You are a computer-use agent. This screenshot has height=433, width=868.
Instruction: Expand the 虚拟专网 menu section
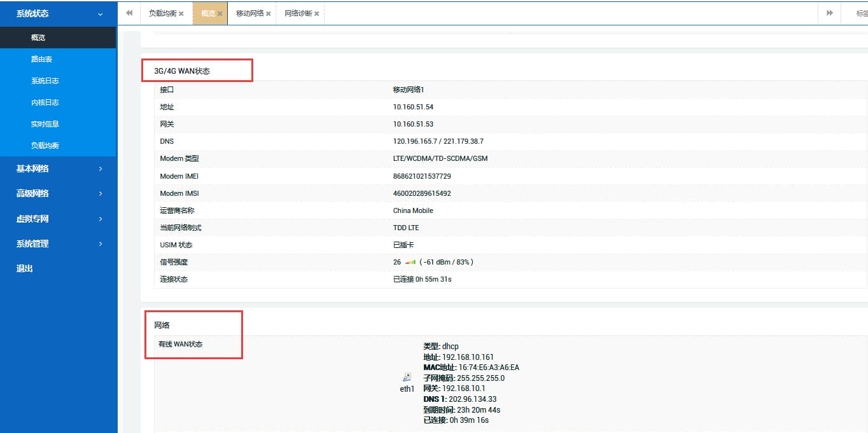click(58, 219)
